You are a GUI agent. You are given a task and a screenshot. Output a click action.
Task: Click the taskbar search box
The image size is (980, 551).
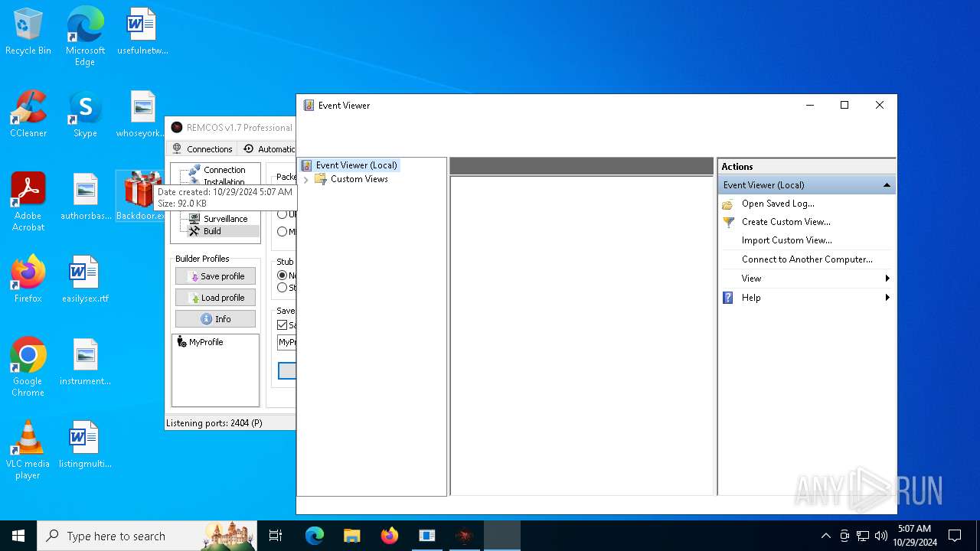point(148,536)
